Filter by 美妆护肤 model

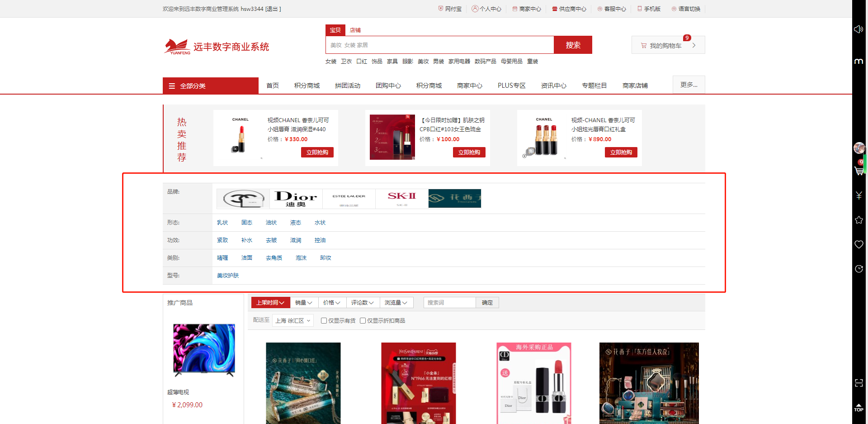[228, 276]
